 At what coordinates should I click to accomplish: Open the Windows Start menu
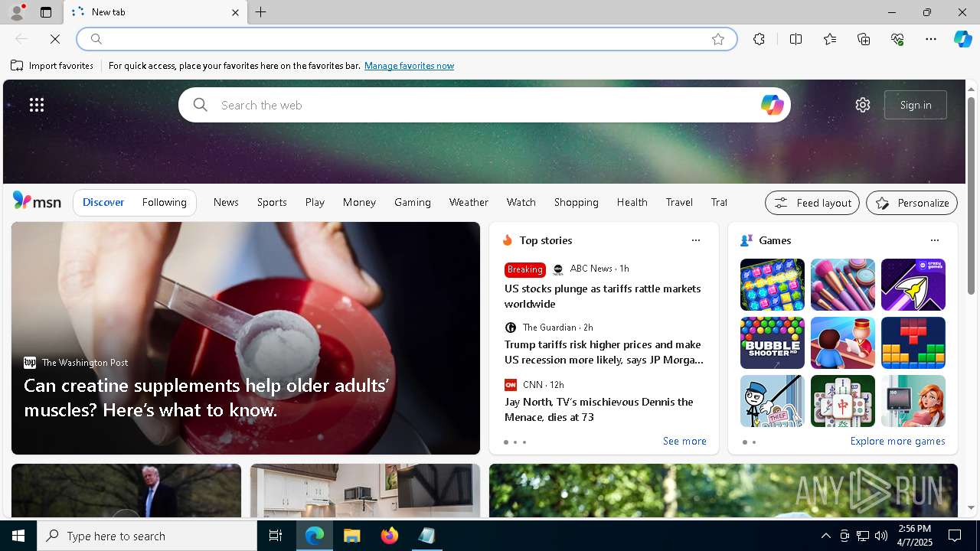tap(18, 536)
